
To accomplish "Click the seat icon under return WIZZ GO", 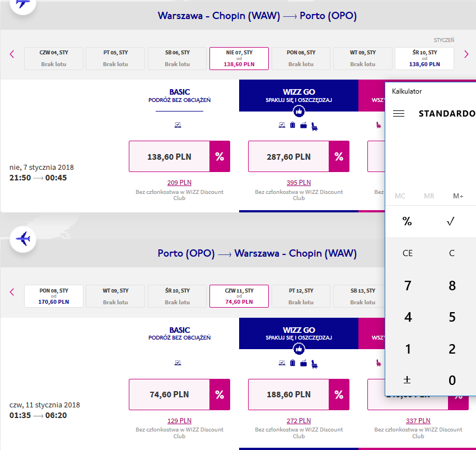I will (315, 364).
